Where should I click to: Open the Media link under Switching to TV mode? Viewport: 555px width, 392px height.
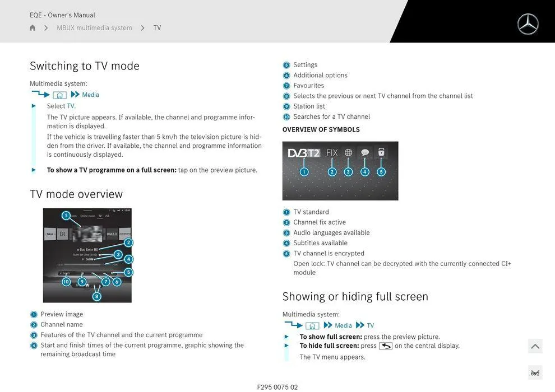(90, 95)
